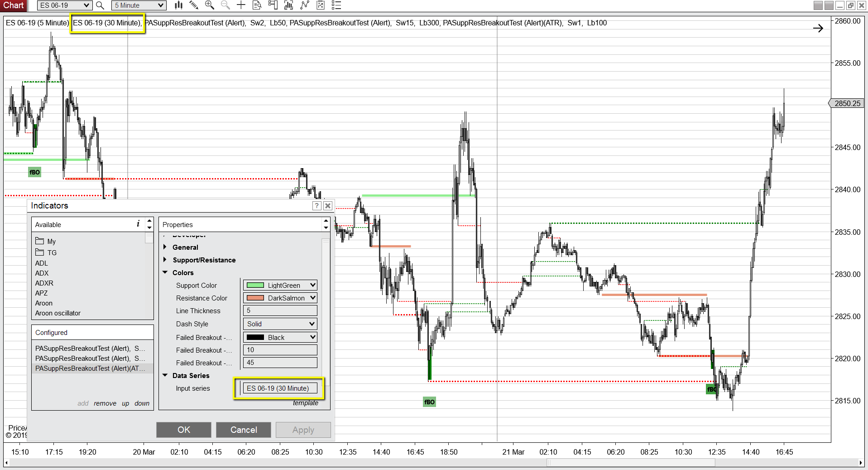The height and width of the screenshot is (470, 868).
Task: Click the Properties panel down arrow
Action: click(x=326, y=228)
